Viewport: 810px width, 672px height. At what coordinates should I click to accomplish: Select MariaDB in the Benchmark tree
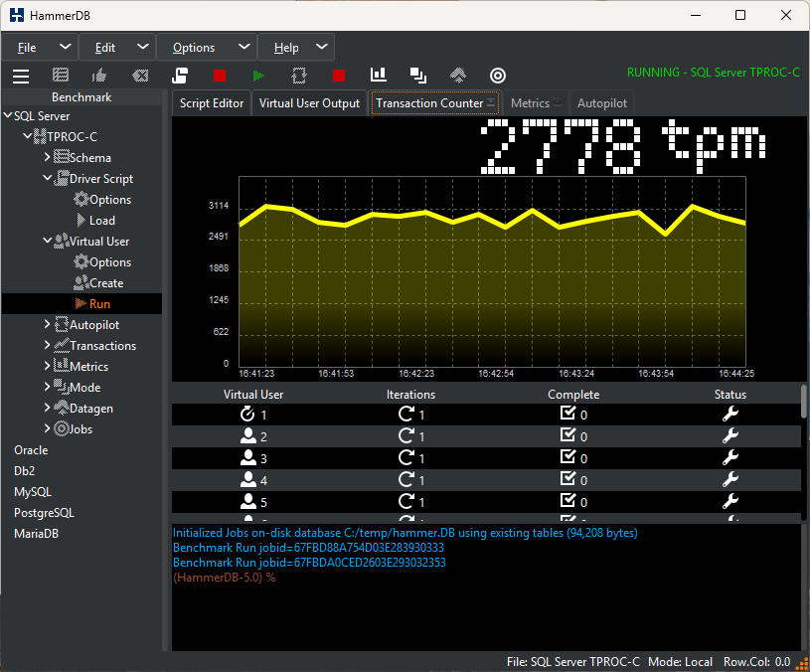pyautogui.click(x=36, y=534)
